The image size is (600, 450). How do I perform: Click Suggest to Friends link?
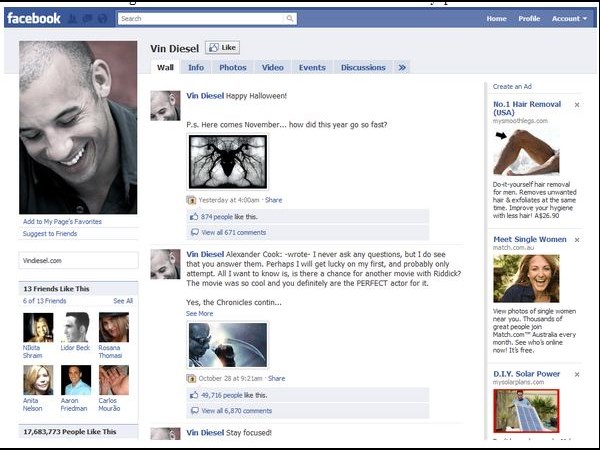(50, 233)
